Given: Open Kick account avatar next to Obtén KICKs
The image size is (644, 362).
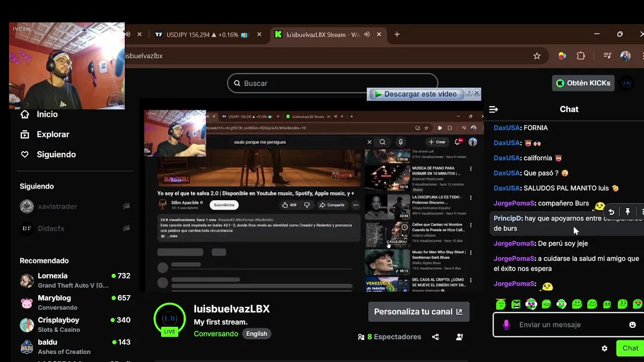Looking at the screenshot, I should coord(626,83).
